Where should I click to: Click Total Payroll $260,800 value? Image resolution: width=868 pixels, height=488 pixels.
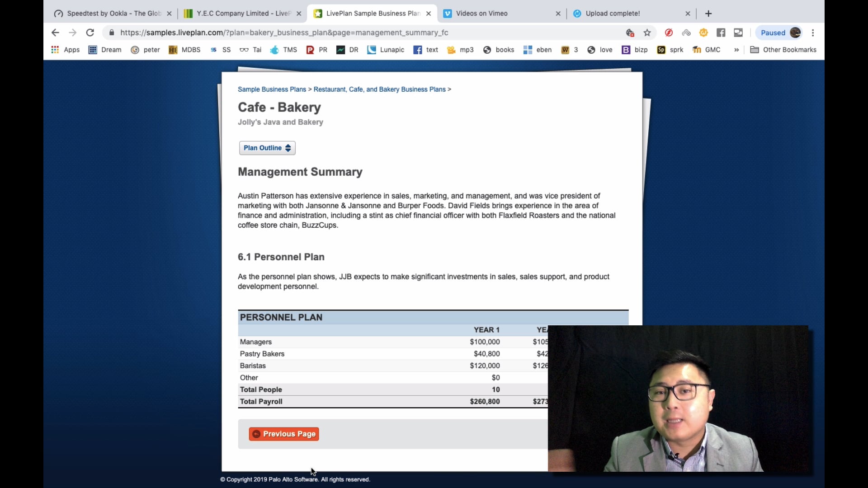[485, 401]
